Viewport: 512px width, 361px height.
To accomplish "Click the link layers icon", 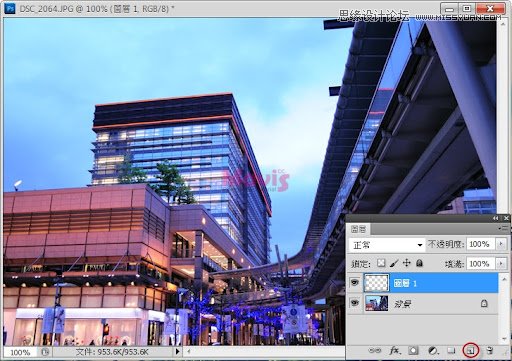I will [x=375, y=350].
